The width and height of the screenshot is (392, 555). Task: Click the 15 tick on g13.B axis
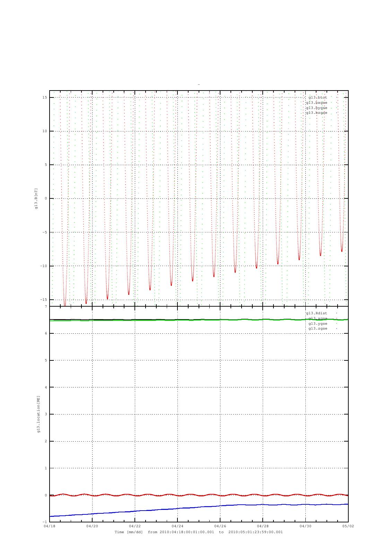coord(45,97)
